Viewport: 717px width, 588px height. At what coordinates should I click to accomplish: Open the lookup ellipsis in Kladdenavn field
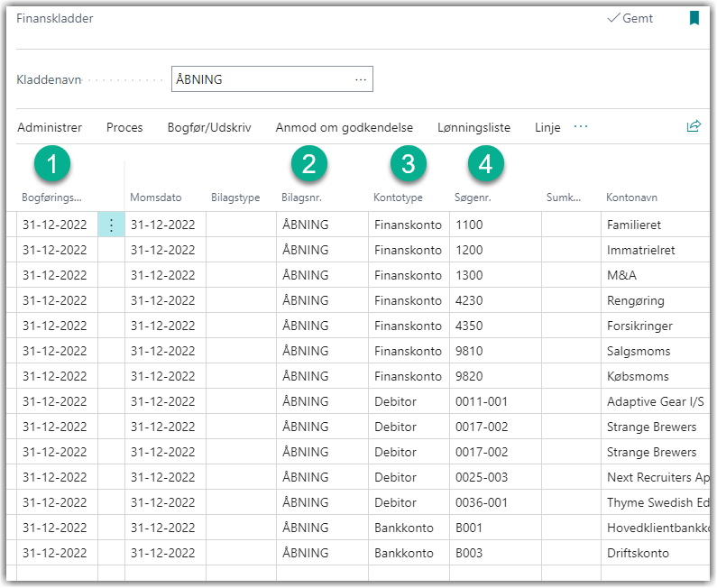click(361, 79)
